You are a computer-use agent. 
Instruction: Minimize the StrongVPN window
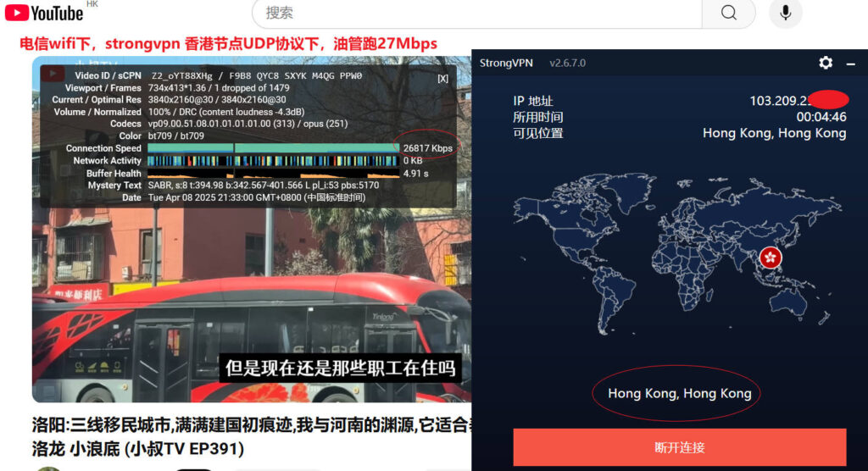click(851, 64)
